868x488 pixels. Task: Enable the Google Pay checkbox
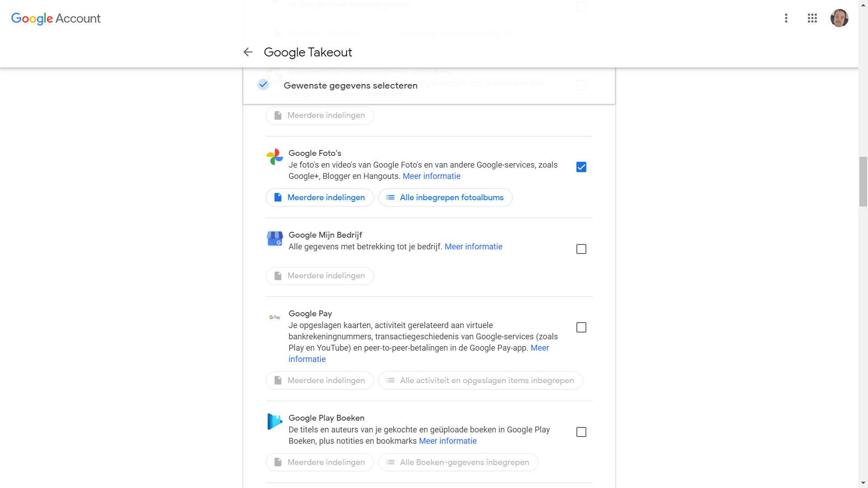tap(581, 327)
